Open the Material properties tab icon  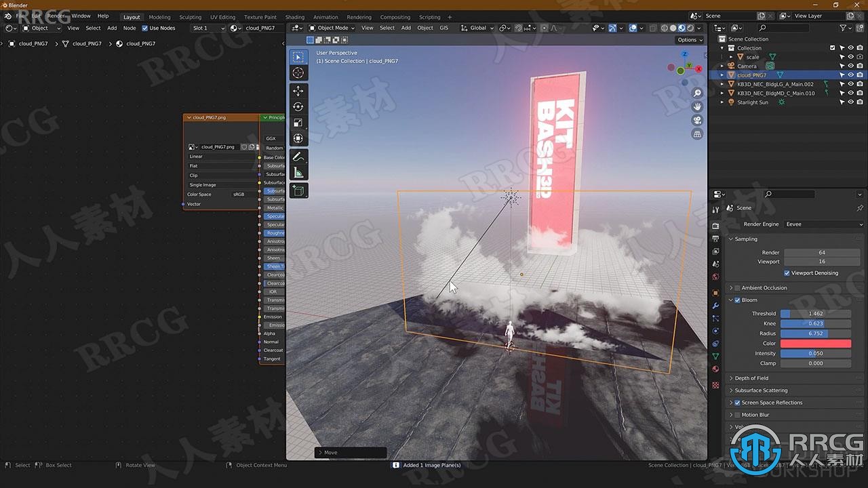tap(715, 369)
